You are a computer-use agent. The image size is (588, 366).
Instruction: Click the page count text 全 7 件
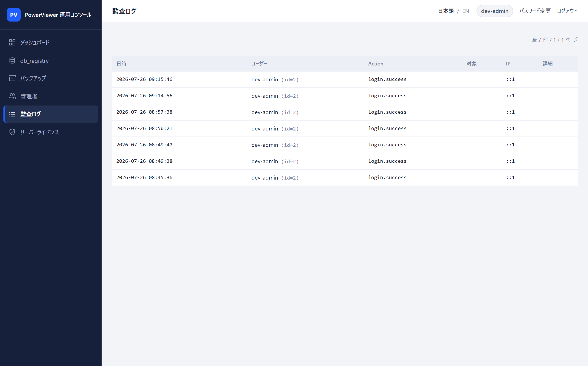[x=540, y=40]
